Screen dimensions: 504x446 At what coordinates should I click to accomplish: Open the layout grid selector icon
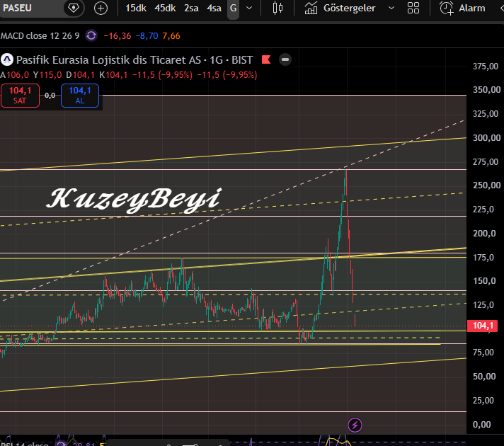413,8
